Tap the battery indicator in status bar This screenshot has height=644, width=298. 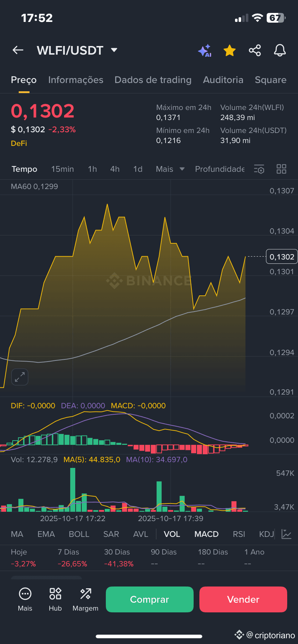pos(276,18)
